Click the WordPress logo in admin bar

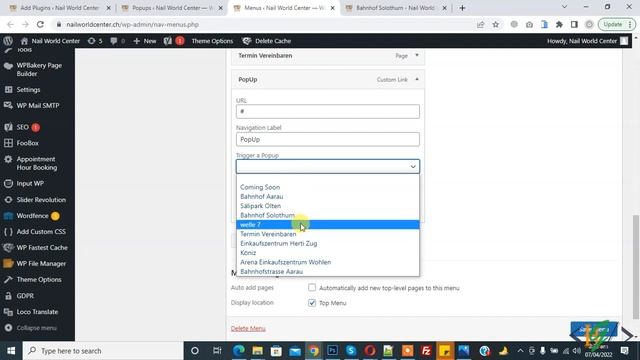click(8, 41)
